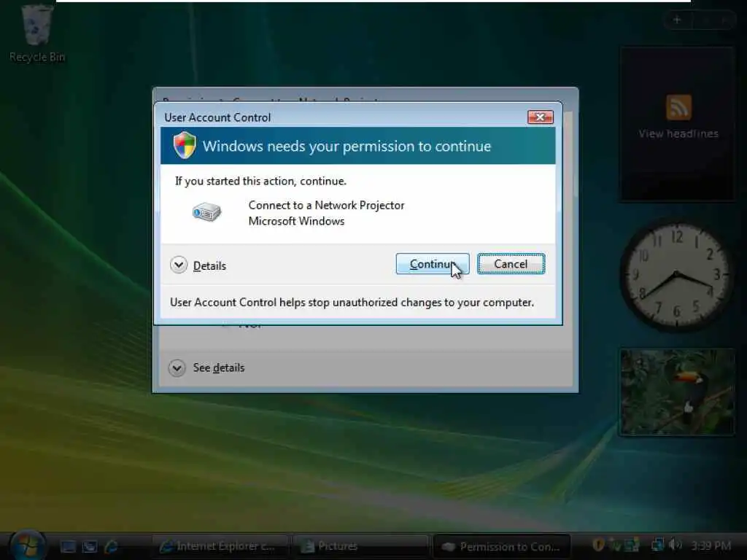
Task: Select the 'Microsoft Windows' publisher text
Action: [296, 221]
